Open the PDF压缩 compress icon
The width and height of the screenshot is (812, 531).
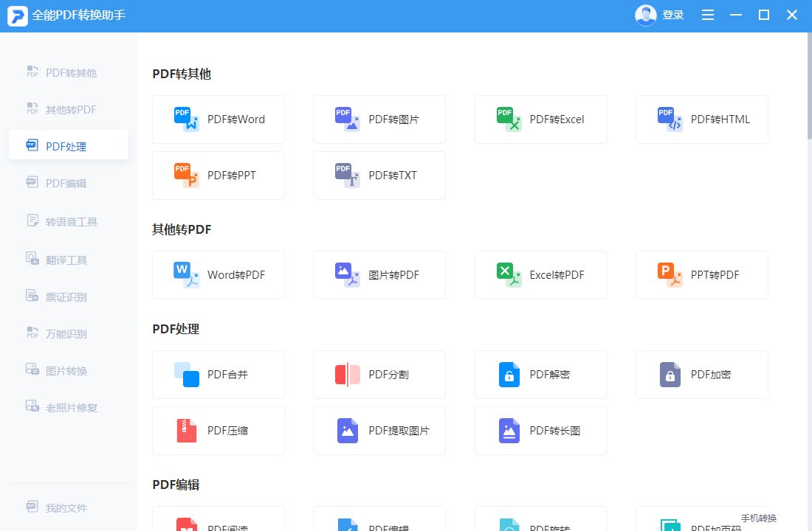187,431
